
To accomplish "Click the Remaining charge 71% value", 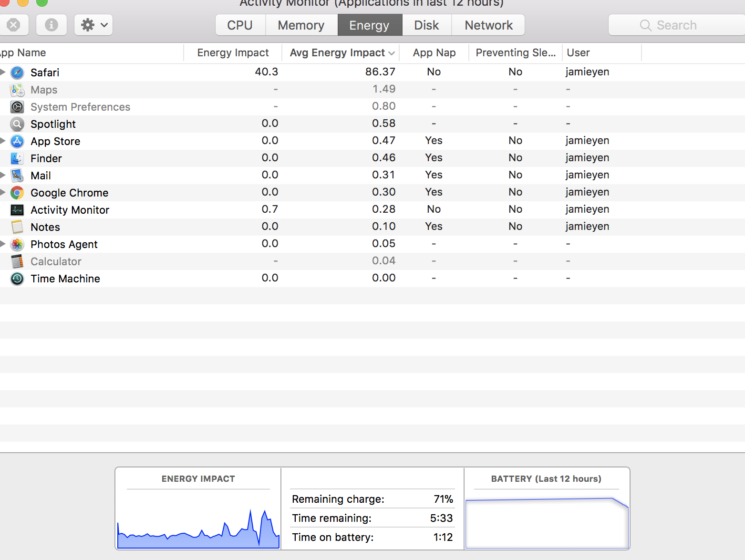I will (x=443, y=499).
